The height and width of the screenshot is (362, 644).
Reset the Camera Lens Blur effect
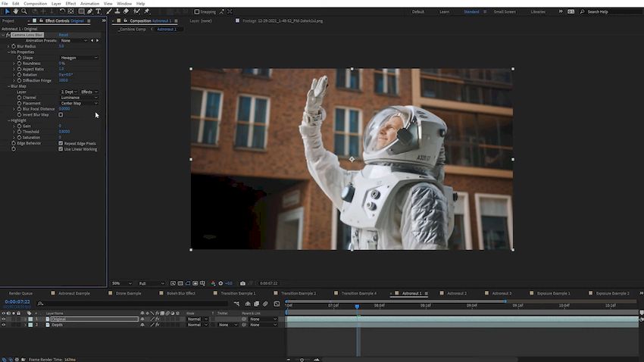[x=64, y=35]
